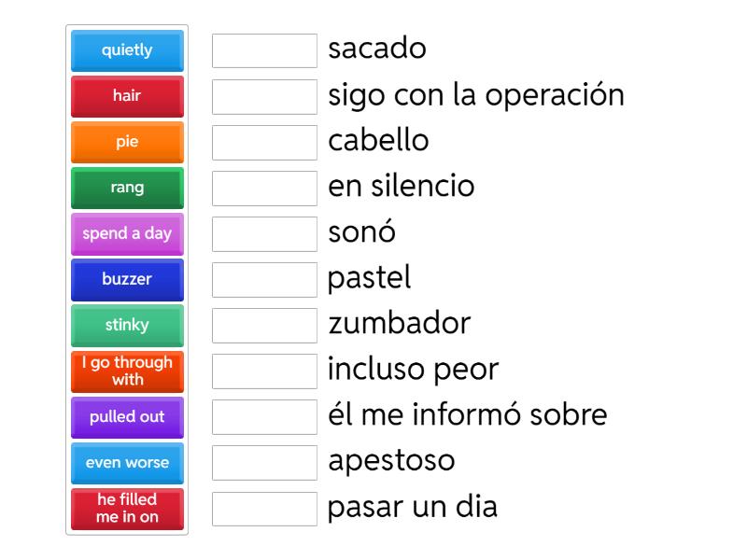Click the answer box beside 'sacado'

pos(264,50)
